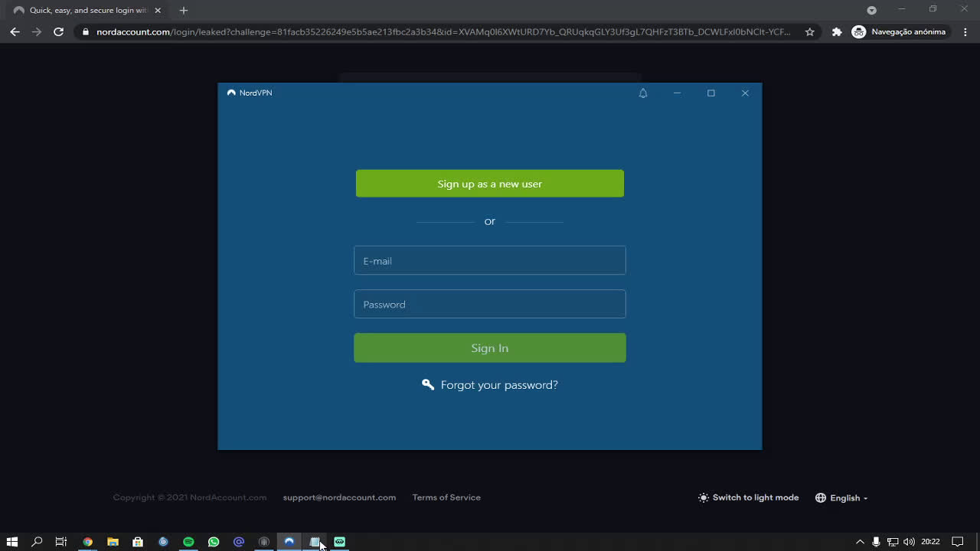Open WhatsApp from the taskbar

(x=214, y=542)
